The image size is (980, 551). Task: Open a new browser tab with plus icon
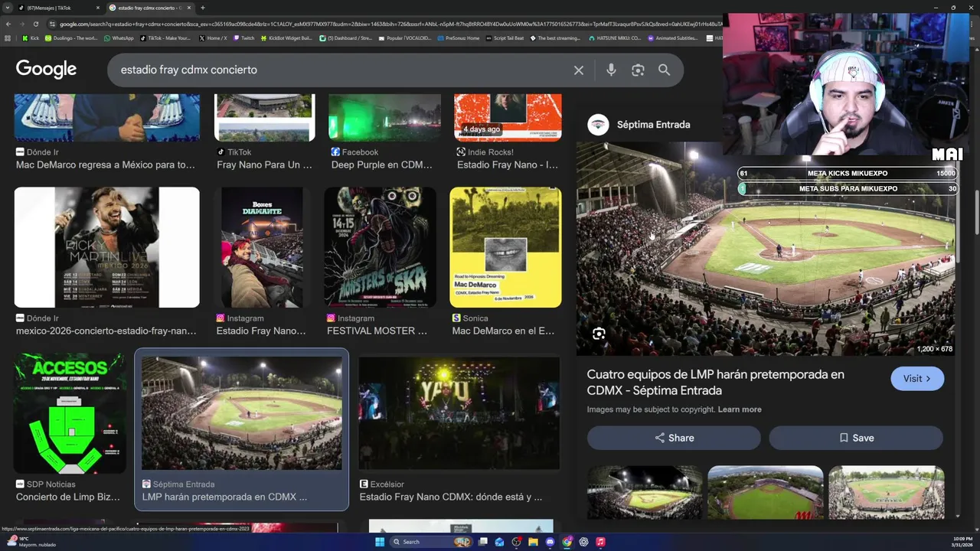tap(202, 8)
